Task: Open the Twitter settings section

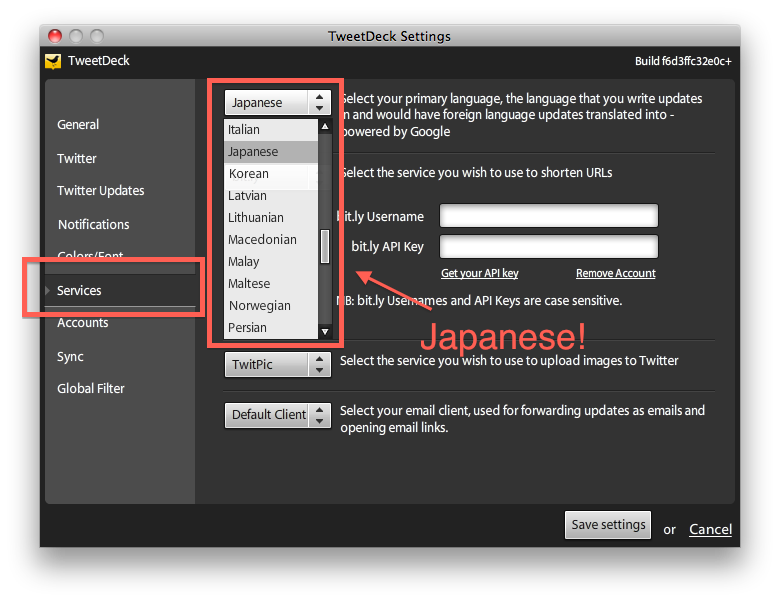Action: [x=77, y=158]
